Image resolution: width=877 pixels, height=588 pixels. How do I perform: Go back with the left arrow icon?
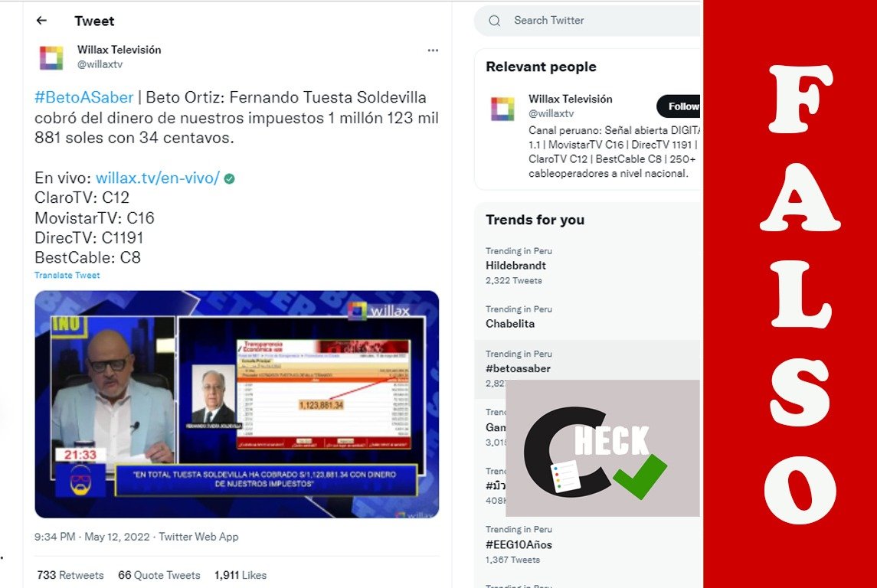pyautogui.click(x=41, y=21)
